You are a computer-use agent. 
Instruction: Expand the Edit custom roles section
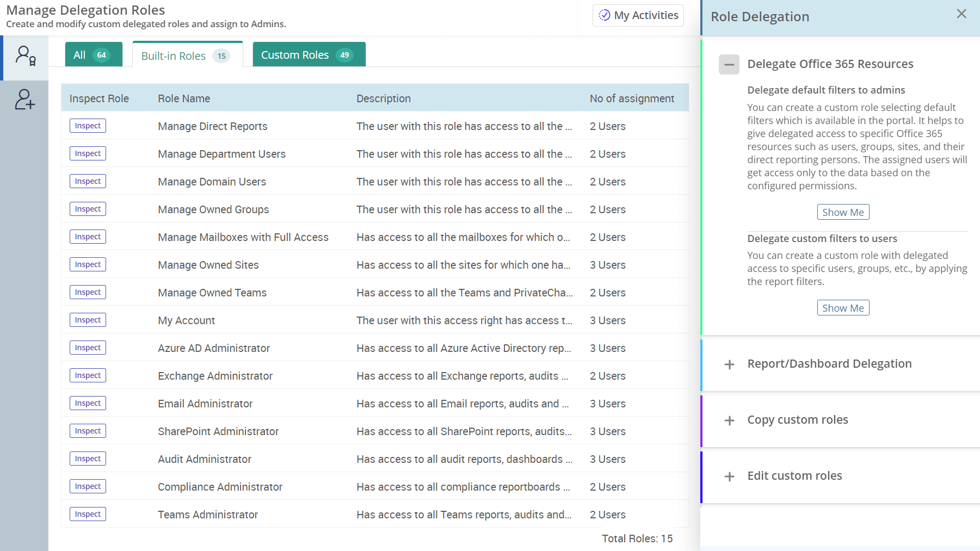coord(729,476)
